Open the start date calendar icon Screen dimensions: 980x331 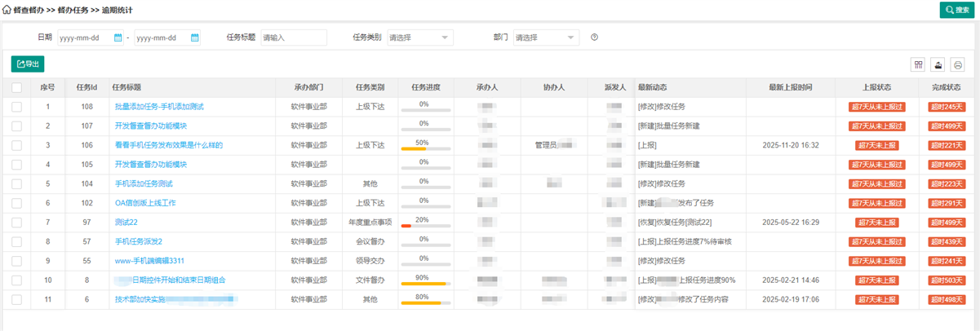118,38
